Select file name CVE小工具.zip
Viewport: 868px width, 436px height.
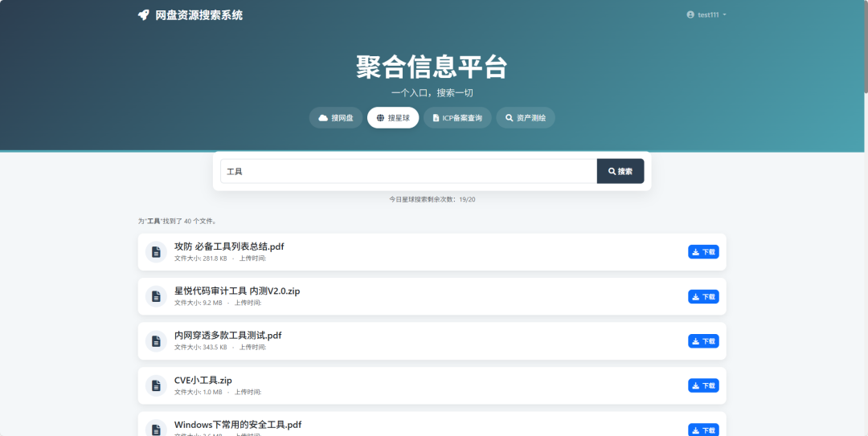click(x=203, y=380)
